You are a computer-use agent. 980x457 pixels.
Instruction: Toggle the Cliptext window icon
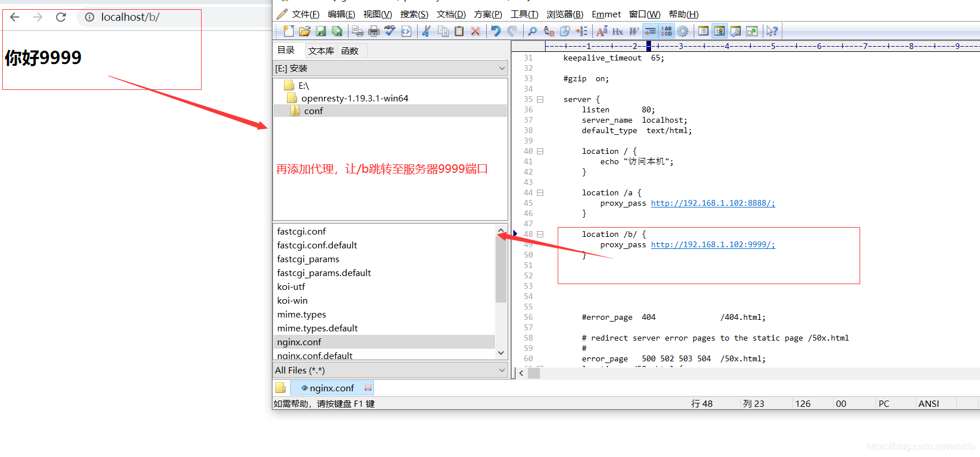[x=703, y=31]
